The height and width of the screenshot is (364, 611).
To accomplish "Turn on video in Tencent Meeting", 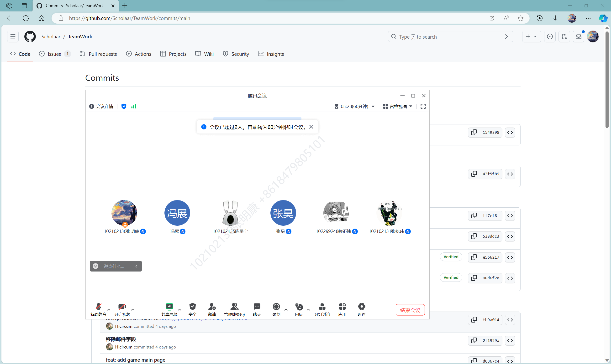I will click(122, 309).
